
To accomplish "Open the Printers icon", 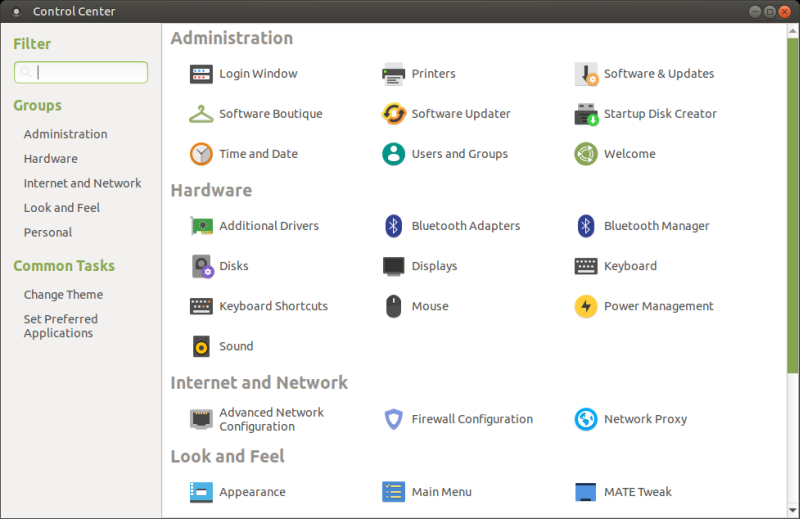I will [393, 74].
